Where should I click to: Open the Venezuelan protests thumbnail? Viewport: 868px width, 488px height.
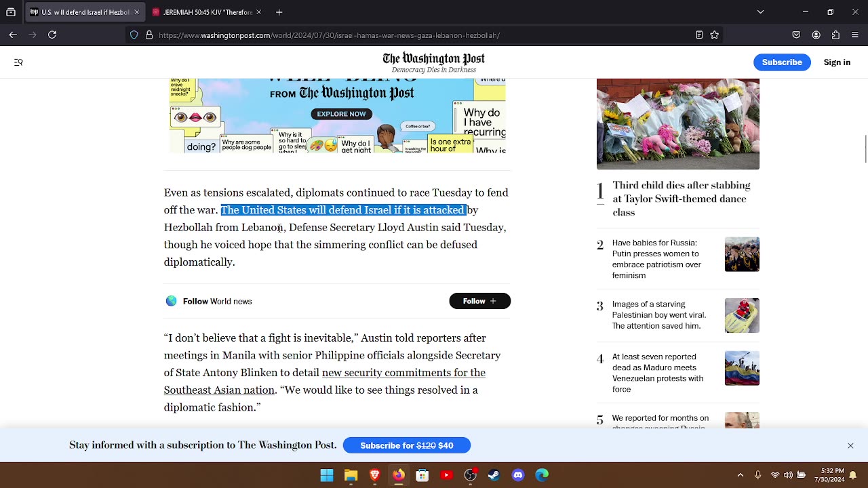[x=742, y=368]
